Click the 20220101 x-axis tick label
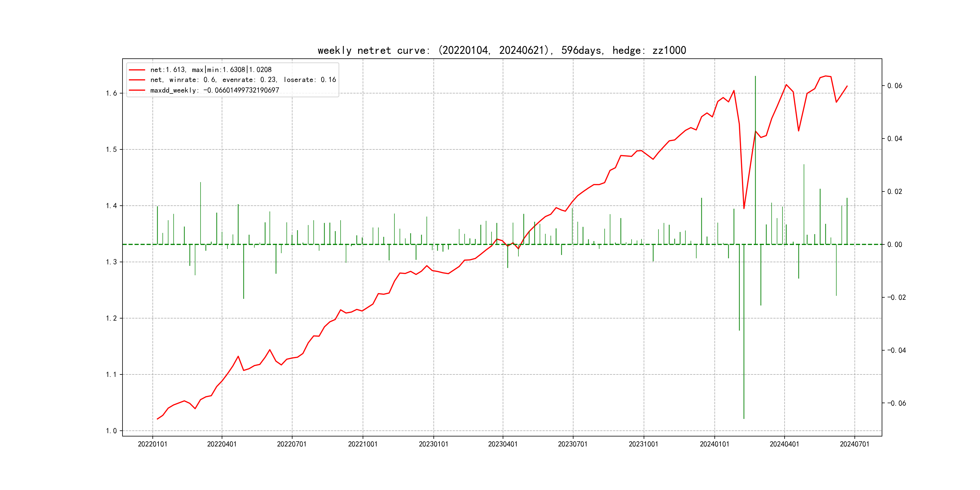The width and height of the screenshot is (980, 490). click(152, 444)
